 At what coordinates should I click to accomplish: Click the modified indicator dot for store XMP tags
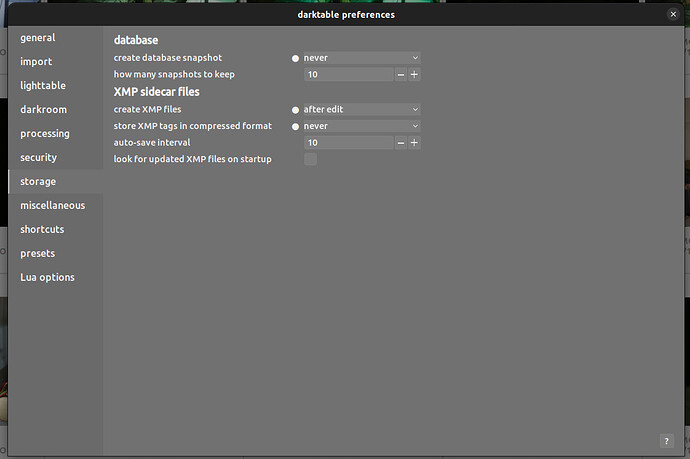click(295, 127)
